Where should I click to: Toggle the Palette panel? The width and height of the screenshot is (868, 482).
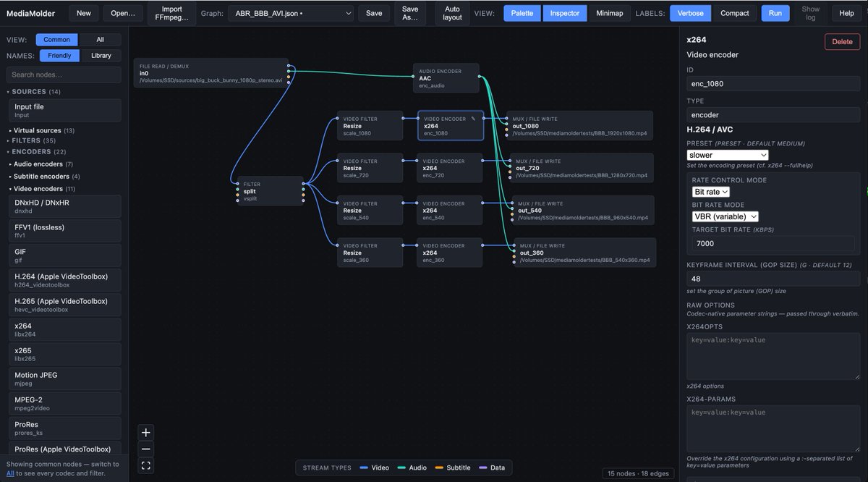click(x=522, y=13)
